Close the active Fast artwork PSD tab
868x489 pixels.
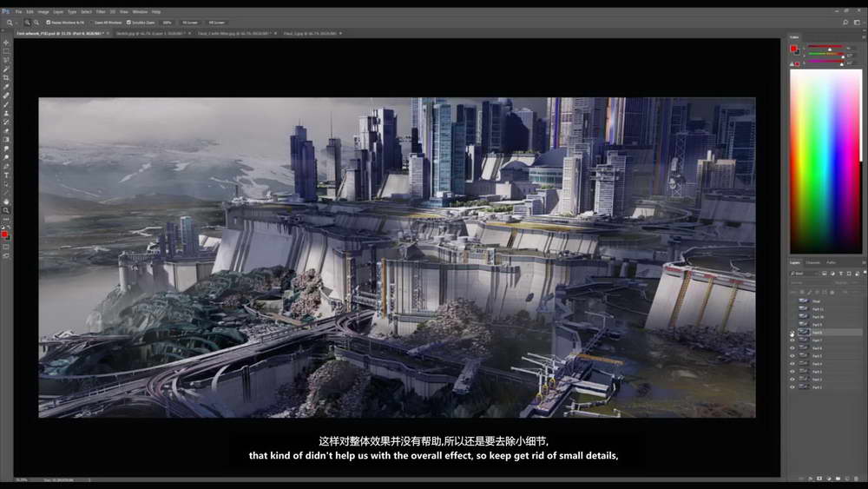point(108,33)
